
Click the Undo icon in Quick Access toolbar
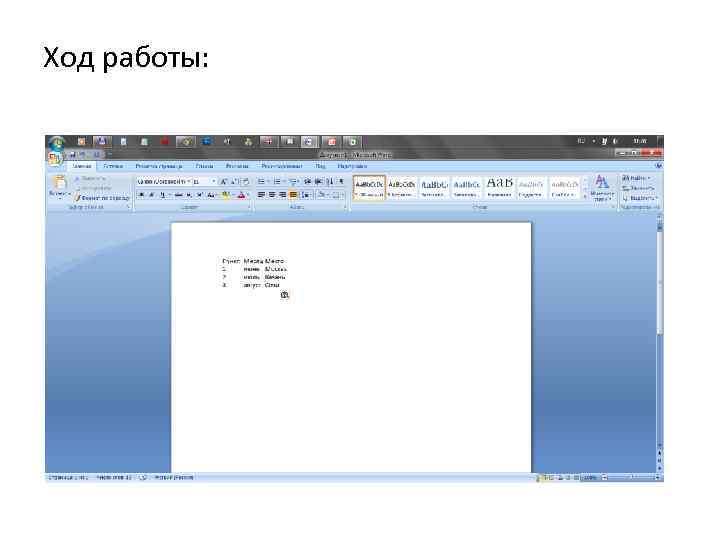pyautogui.click(x=83, y=155)
